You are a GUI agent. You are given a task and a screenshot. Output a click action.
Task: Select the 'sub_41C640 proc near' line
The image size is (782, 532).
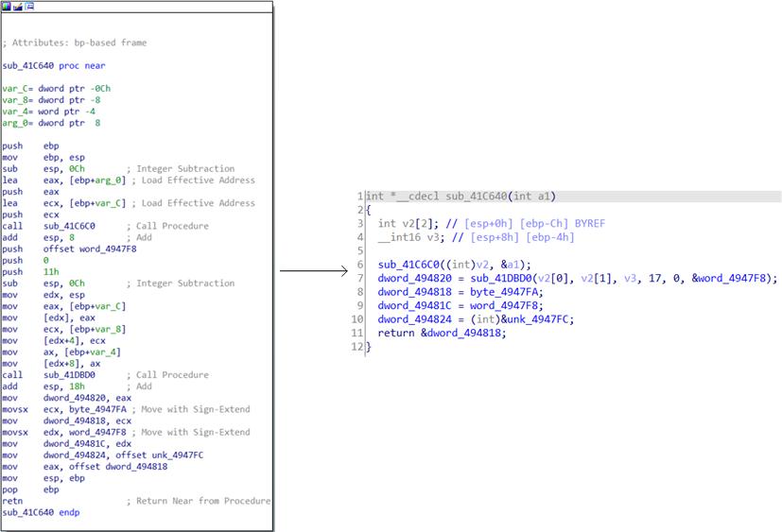(53, 66)
